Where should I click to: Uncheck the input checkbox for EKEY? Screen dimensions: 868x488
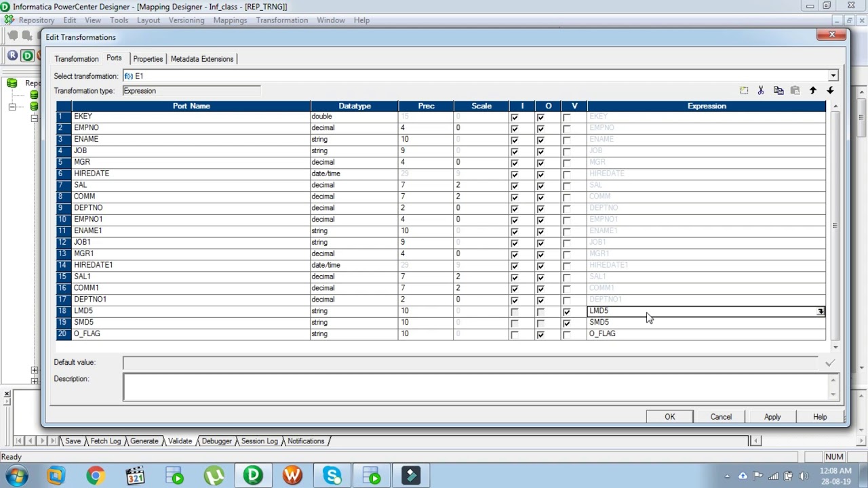click(x=514, y=117)
